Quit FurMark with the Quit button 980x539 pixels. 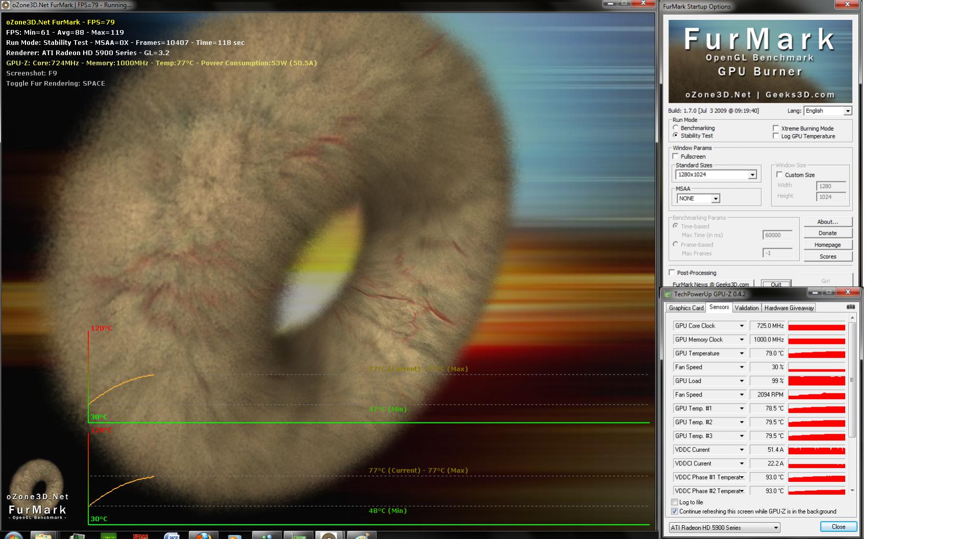tap(776, 284)
